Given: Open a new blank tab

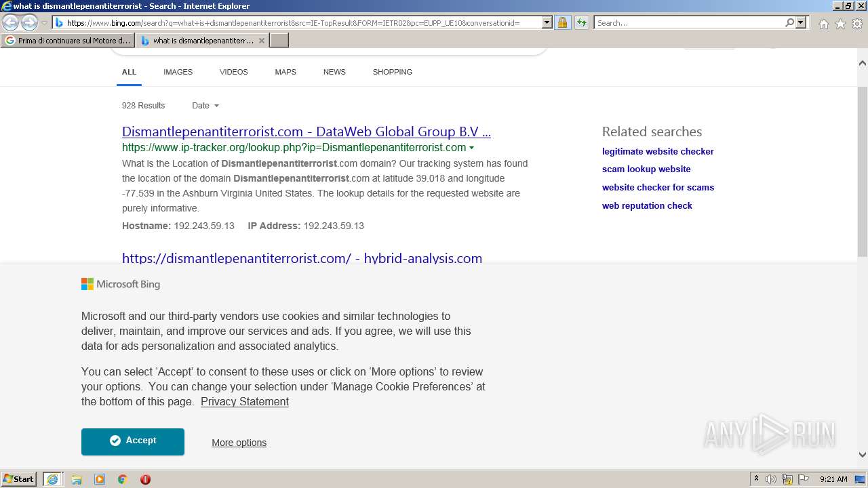Looking at the screenshot, I should click(279, 41).
